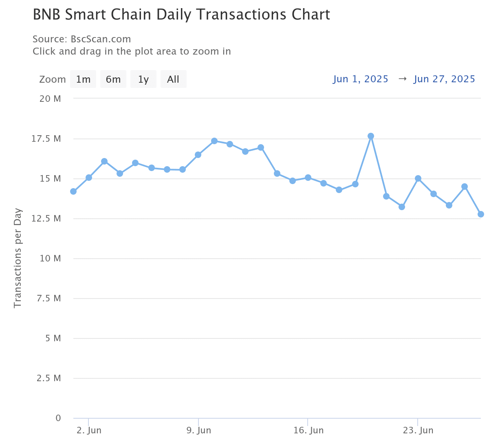
Task: Edit the Jun 27, 2025 end date
Action: click(445, 79)
